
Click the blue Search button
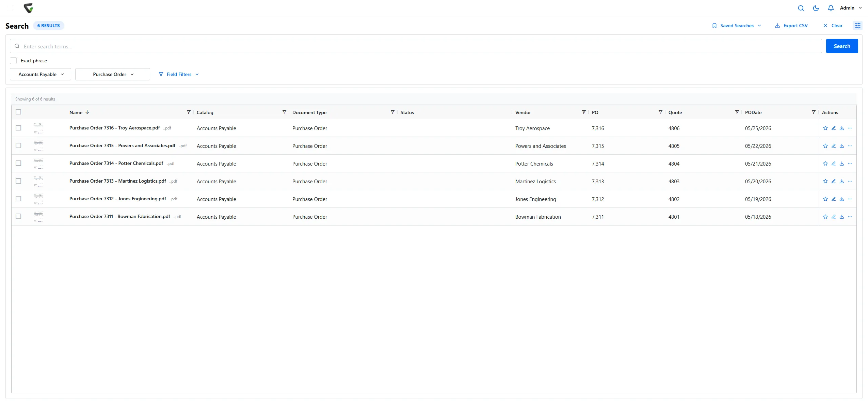tap(842, 46)
